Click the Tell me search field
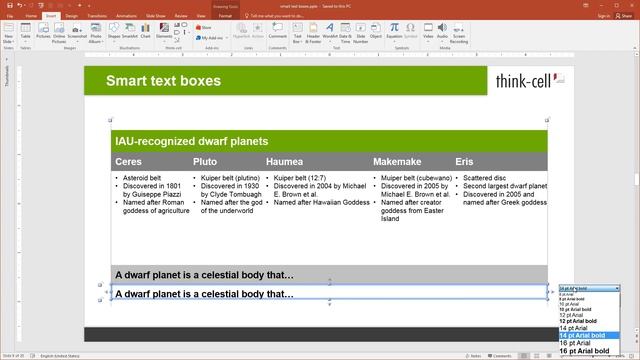This screenshot has height=360, width=640. pyautogui.click(x=274, y=16)
